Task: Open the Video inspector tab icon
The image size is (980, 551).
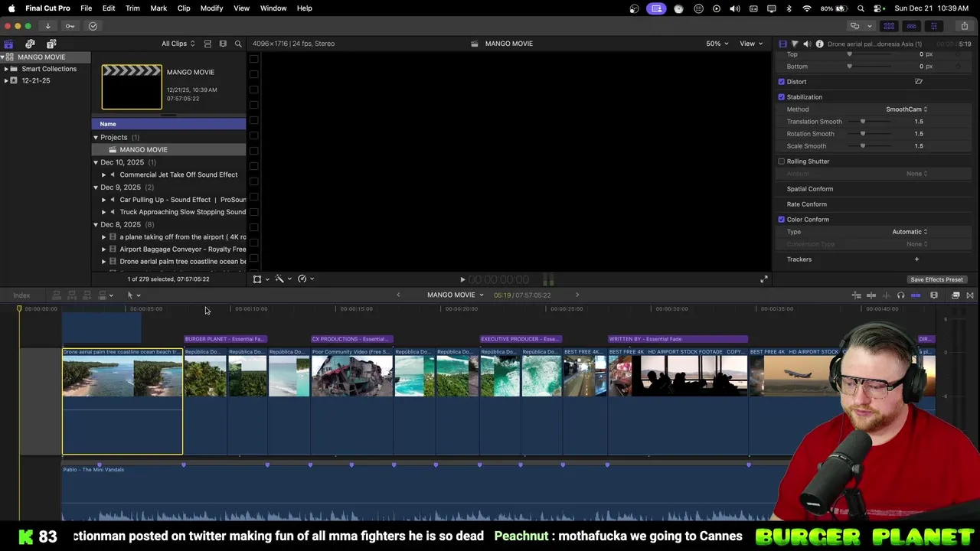Action: [x=782, y=44]
